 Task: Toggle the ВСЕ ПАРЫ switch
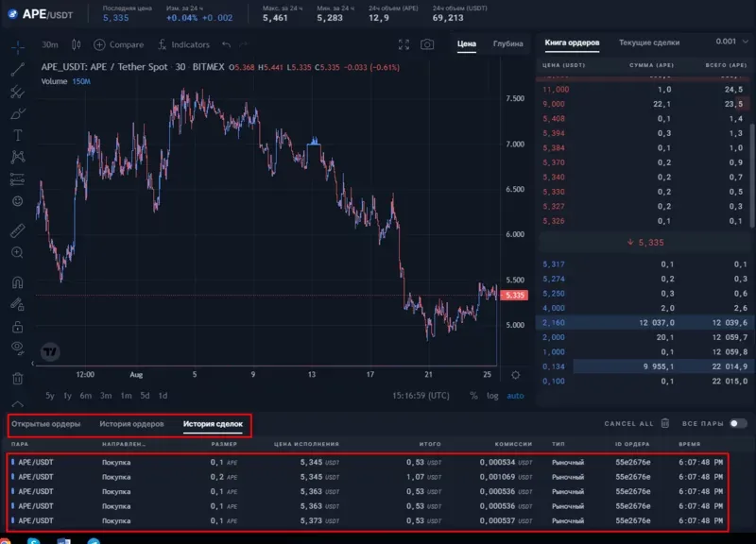pyautogui.click(x=738, y=423)
